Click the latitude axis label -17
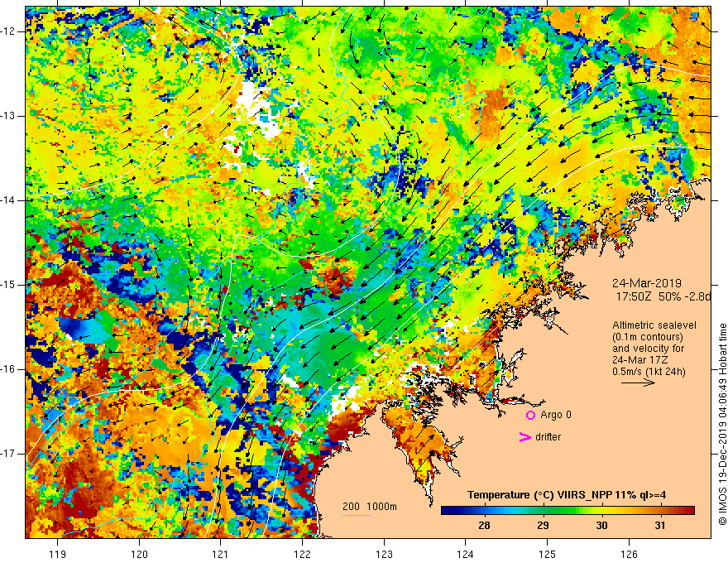The width and height of the screenshot is (728, 563). [8, 454]
